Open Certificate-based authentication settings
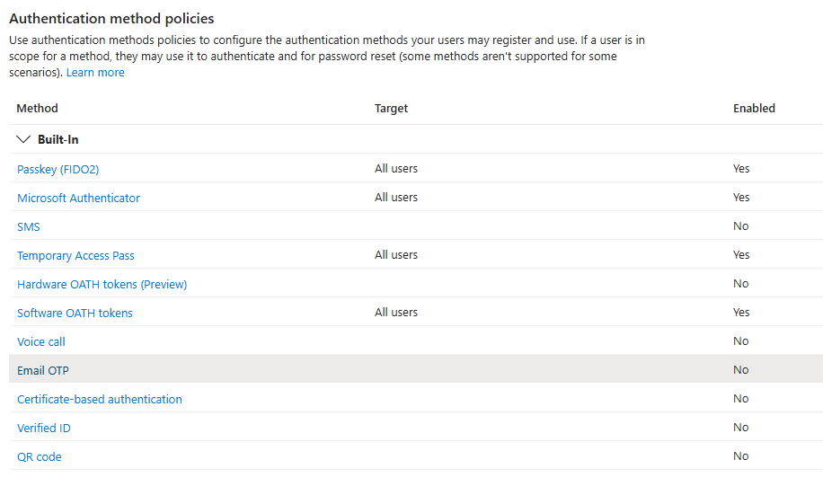 [99, 399]
